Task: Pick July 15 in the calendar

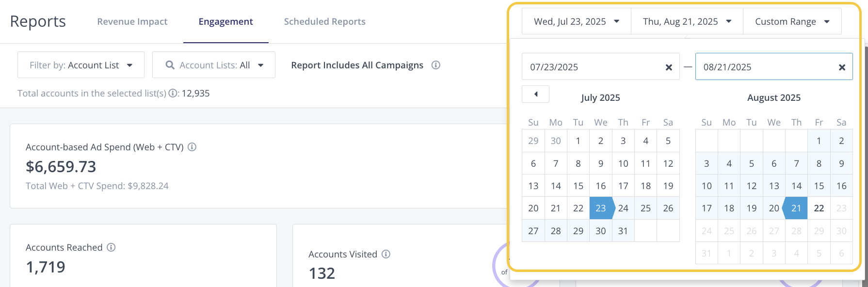Action: click(x=578, y=186)
